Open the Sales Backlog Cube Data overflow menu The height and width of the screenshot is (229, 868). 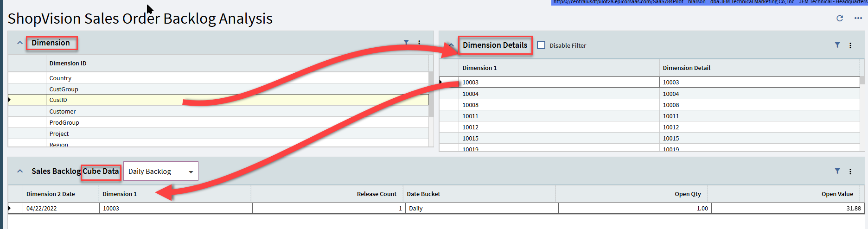850,172
